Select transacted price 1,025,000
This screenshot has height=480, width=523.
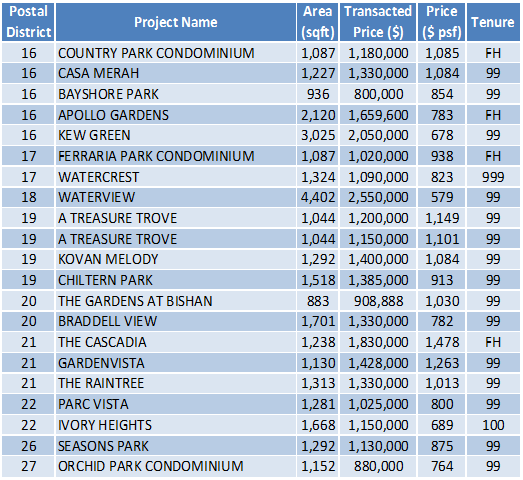[378, 404]
